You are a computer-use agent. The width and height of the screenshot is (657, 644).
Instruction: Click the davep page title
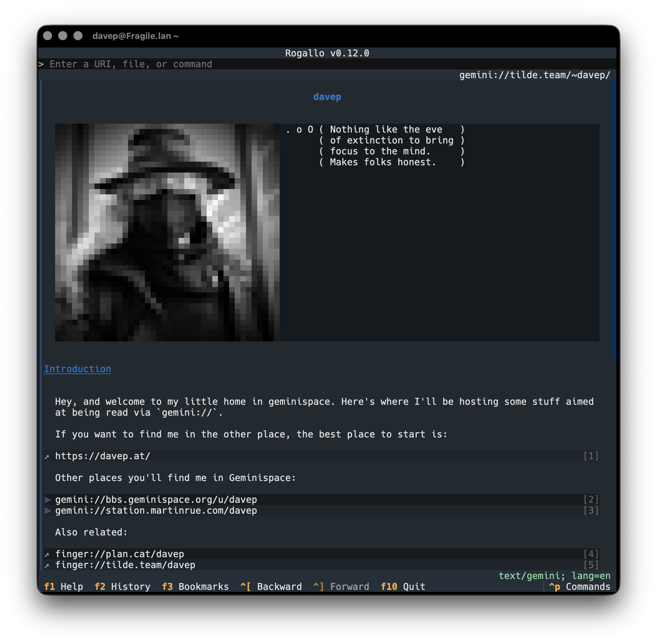[x=327, y=97]
